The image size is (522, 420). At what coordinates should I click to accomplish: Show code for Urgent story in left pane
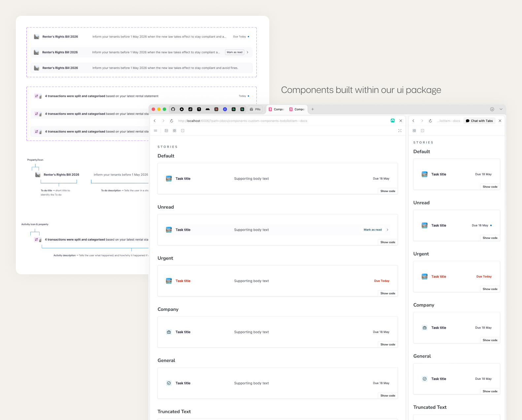(x=388, y=293)
